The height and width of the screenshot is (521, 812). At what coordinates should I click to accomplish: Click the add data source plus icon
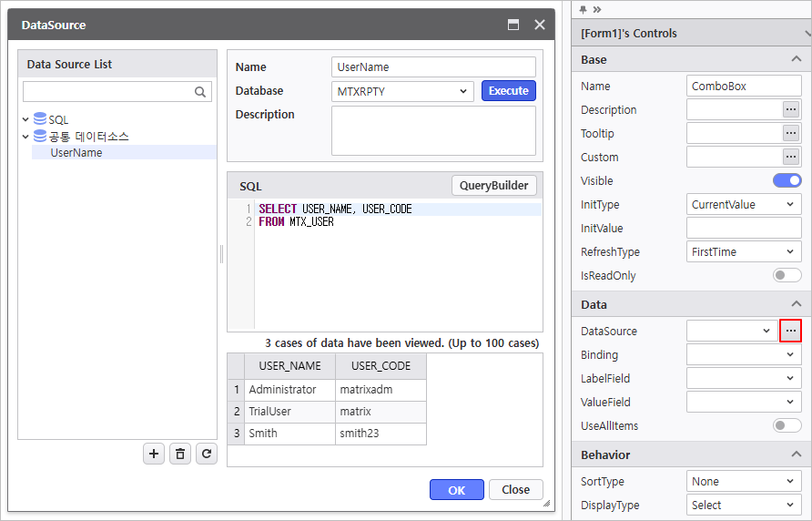coord(154,454)
